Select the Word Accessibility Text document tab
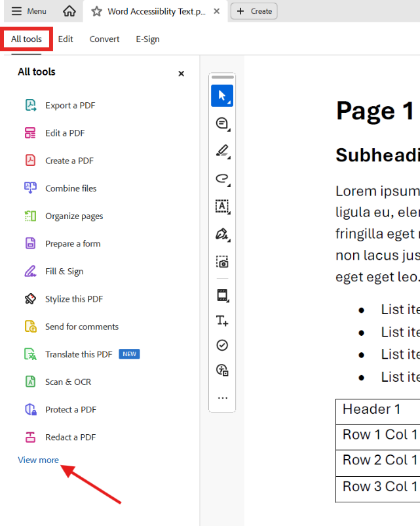Image resolution: width=420 pixels, height=526 pixels. 157,11
